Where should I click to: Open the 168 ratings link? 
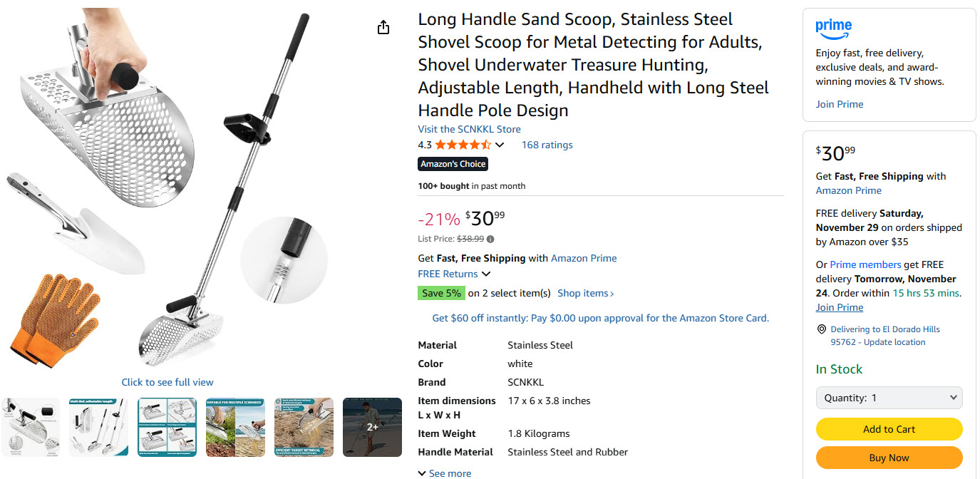point(547,145)
